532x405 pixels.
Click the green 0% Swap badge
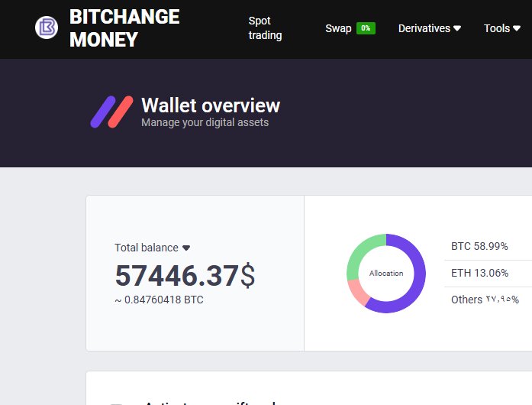click(x=366, y=28)
